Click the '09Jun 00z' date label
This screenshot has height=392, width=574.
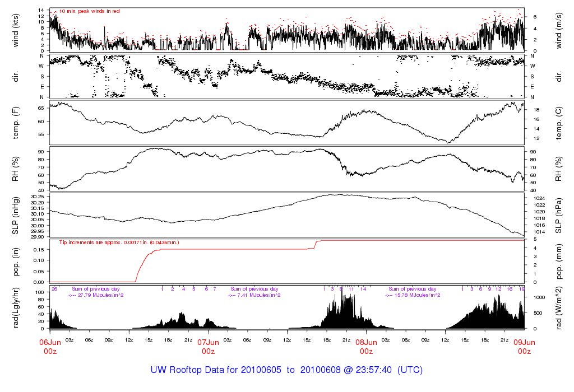(525, 347)
